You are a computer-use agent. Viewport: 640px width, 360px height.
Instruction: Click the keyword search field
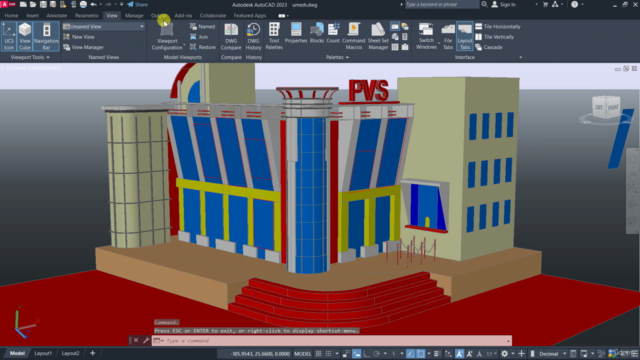(x=442, y=4)
